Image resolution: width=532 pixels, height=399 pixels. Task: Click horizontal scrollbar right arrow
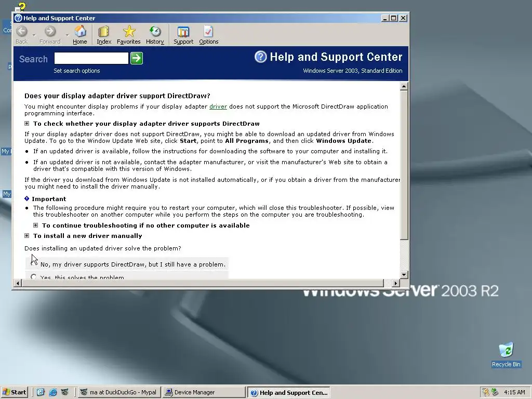[395, 283]
